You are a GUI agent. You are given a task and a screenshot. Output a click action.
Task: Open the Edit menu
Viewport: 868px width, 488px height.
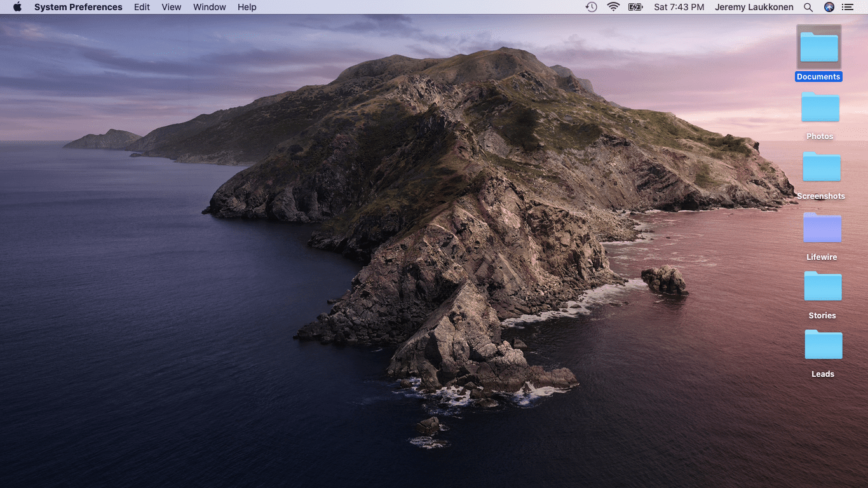(x=142, y=7)
